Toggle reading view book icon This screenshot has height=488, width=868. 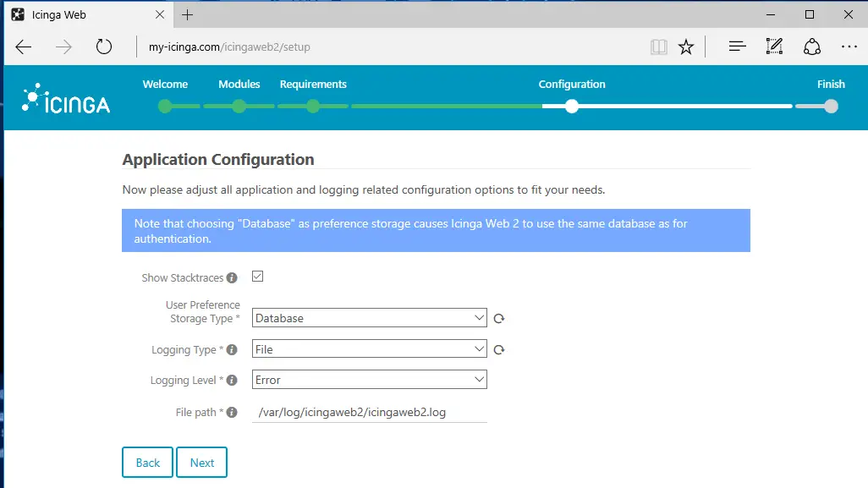point(659,47)
